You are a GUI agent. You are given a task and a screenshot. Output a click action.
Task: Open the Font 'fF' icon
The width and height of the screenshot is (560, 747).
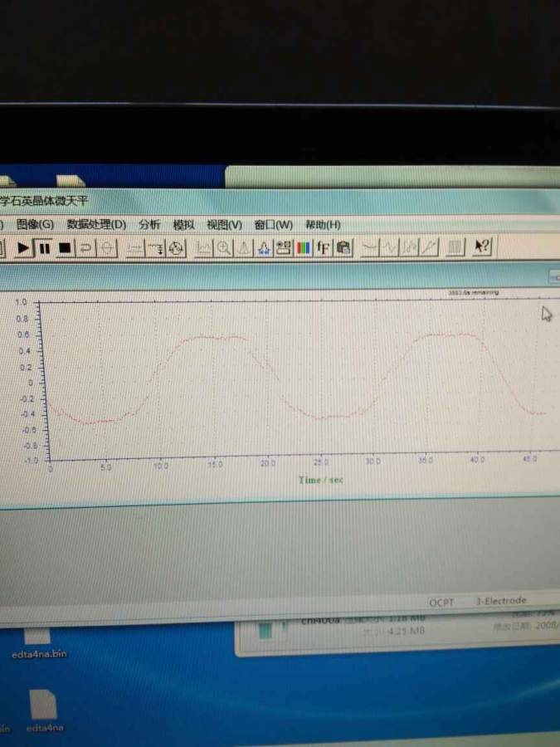click(323, 247)
